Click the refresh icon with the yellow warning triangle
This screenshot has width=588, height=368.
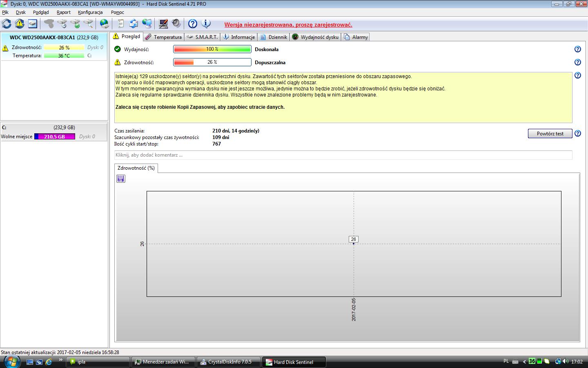click(19, 24)
